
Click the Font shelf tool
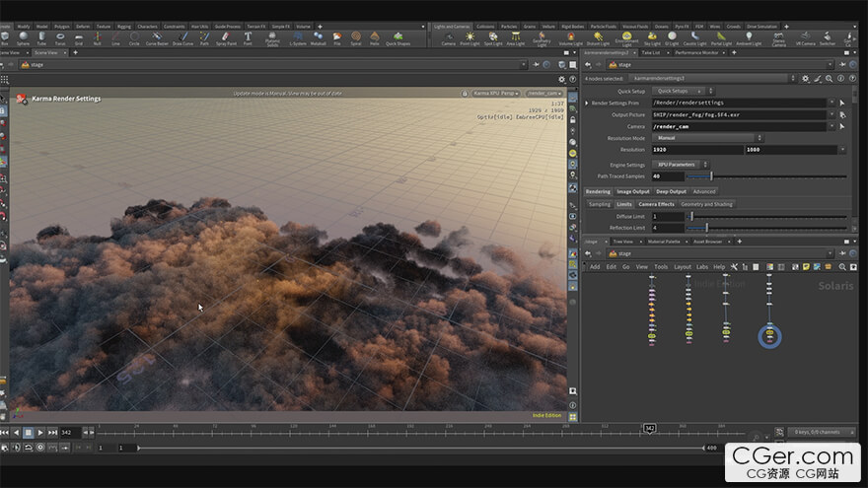(248, 37)
